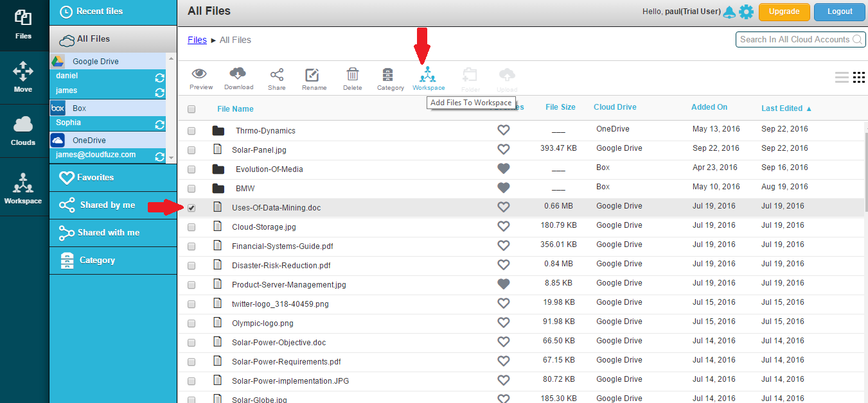The height and width of the screenshot is (403, 868).
Task: Favorite Cloud-Storage.jpg with heart icon
Action: pyautogui.click(x=504, y=226)
